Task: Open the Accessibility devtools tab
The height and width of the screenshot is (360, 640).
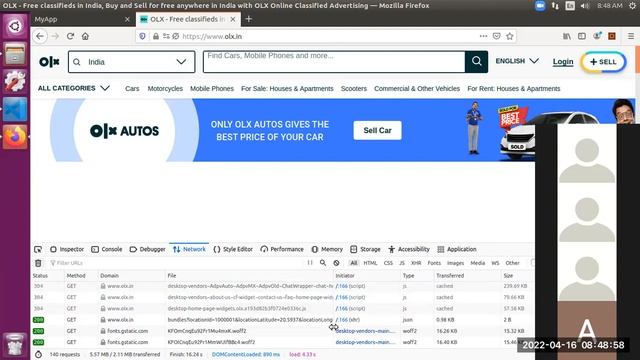Action: (409, 249)
